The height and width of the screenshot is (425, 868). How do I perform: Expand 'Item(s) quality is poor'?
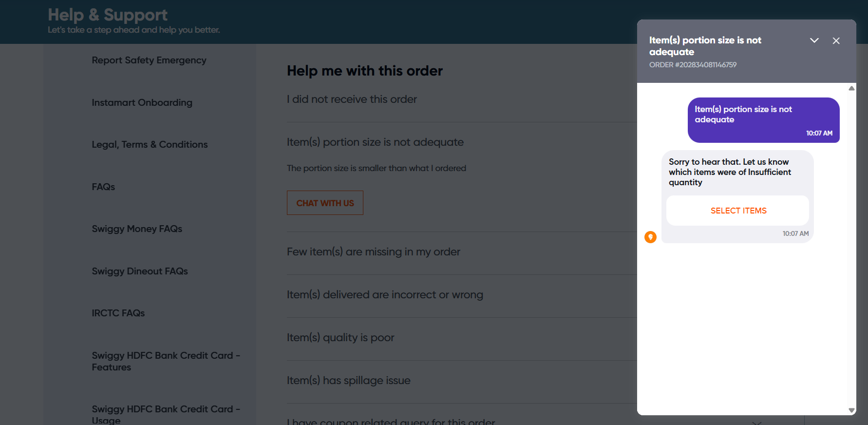coord(340,338)
